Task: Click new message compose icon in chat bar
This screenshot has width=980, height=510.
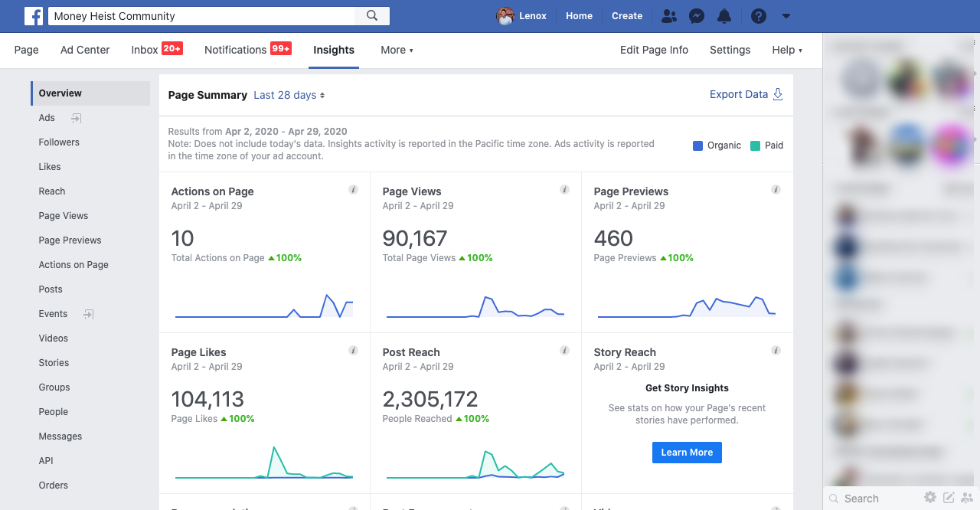Action: (x=949, y=498)
